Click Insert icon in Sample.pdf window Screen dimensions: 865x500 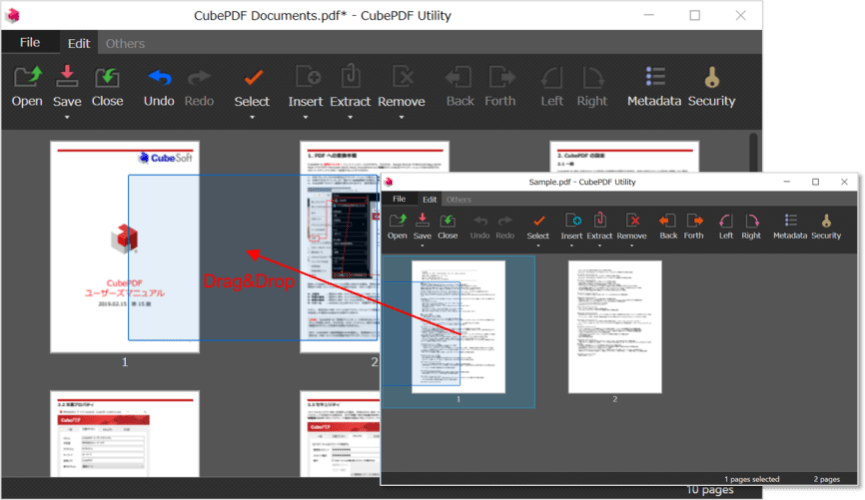pos(573,220)
